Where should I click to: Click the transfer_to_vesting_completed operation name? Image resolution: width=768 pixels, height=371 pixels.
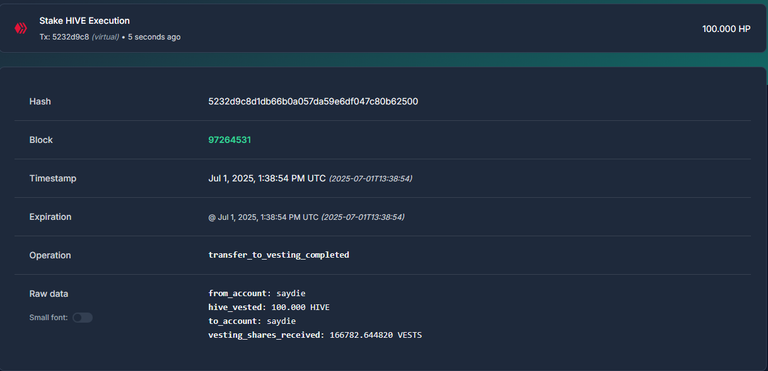point(279,255)
